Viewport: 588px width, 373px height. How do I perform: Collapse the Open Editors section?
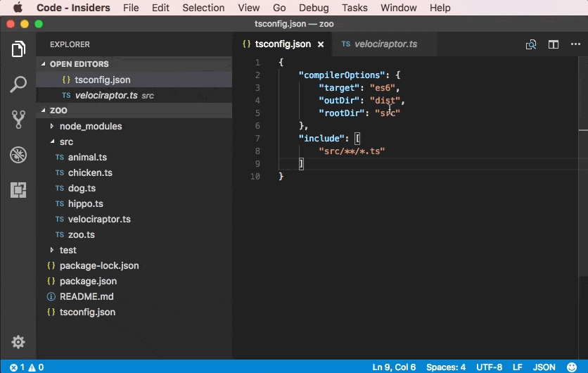pyautogui.click(x=44, y=64)
